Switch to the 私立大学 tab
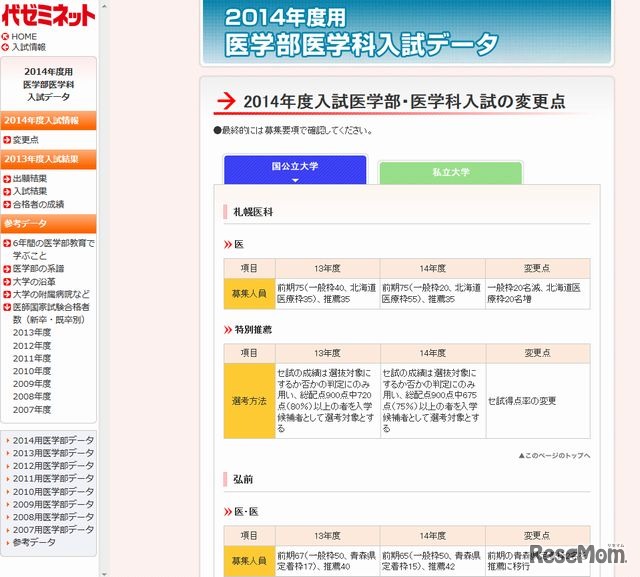 (x=450, y=172)
